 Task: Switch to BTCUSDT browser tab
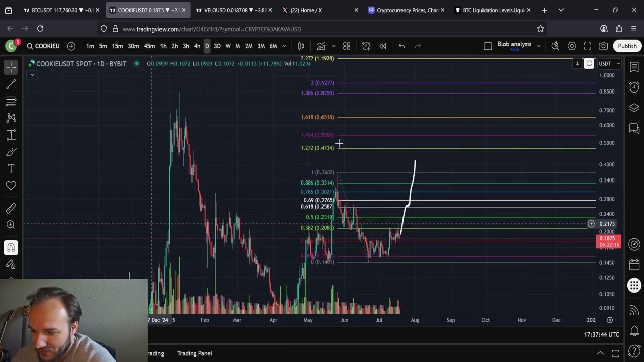click(62, 10)
